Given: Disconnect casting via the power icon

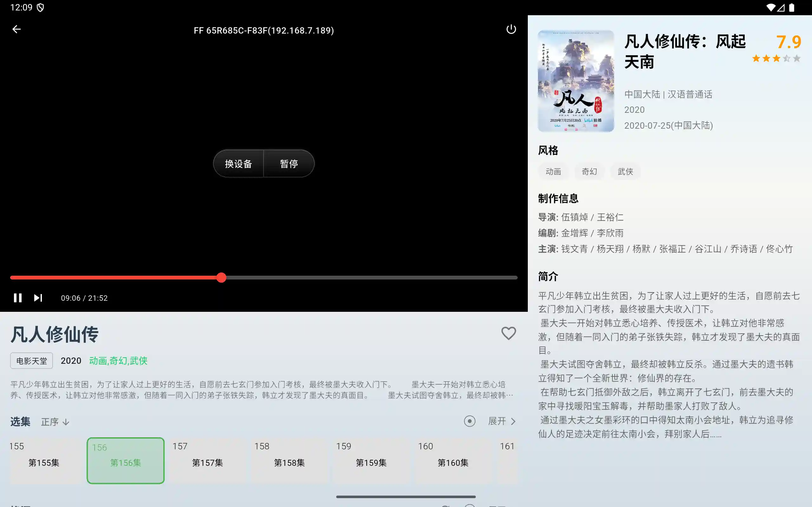Looking at the screenshot, I should pos(511,29).
